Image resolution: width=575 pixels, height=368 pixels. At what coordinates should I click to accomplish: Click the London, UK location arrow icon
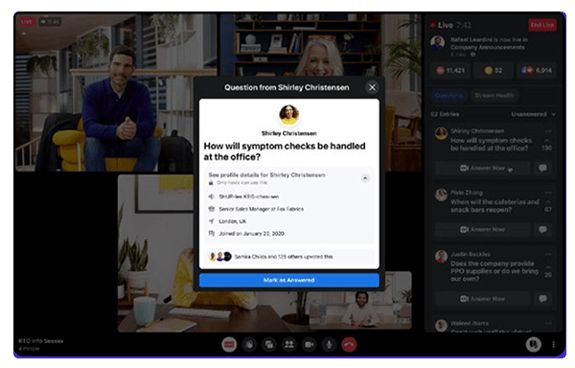click(211, 221)
